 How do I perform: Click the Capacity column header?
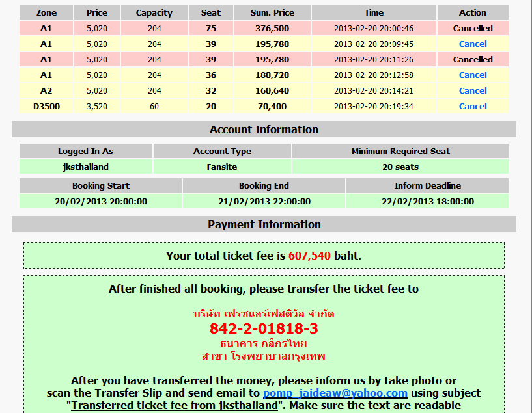click(x=154, y=12)
